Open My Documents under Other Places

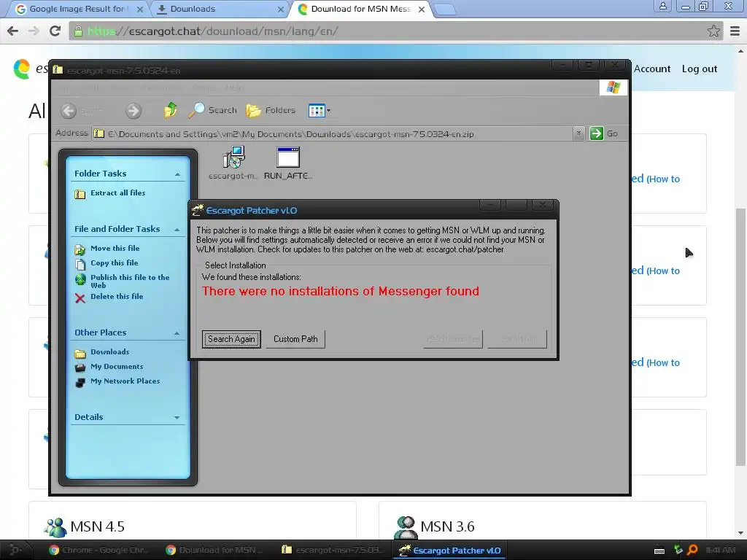[x=117, y=367]
